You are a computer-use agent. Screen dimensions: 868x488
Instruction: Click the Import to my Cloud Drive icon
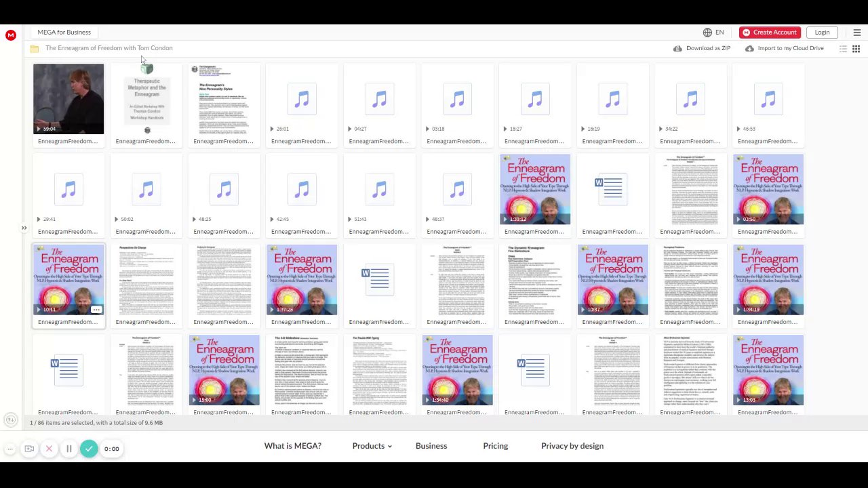click(x=749, y=48)
